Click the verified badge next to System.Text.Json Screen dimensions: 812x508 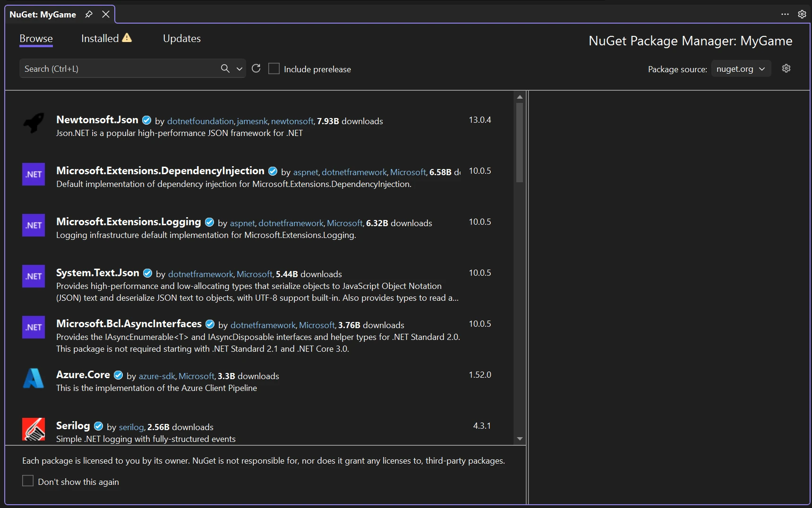click(147, 273)
